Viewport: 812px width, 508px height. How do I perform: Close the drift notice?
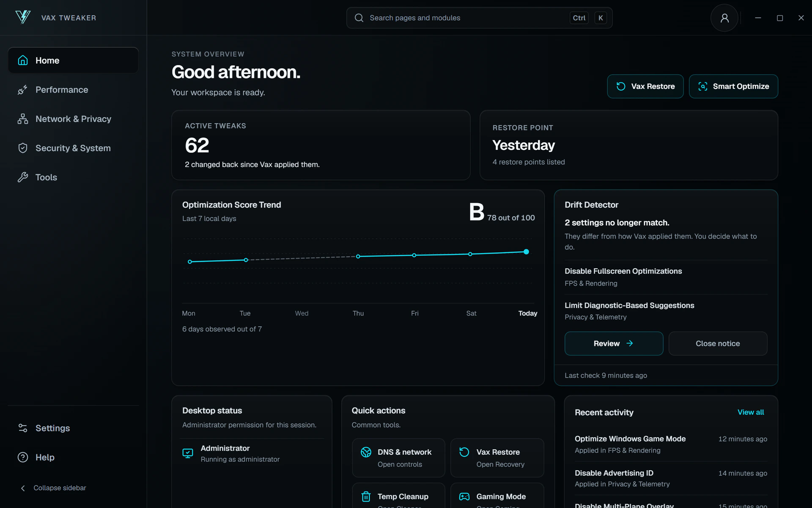point(718,343)
